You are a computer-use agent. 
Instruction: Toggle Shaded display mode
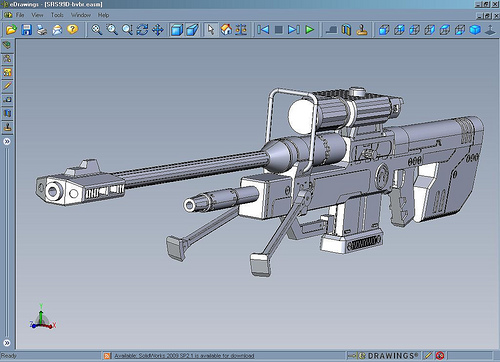[x=177, y=30]
